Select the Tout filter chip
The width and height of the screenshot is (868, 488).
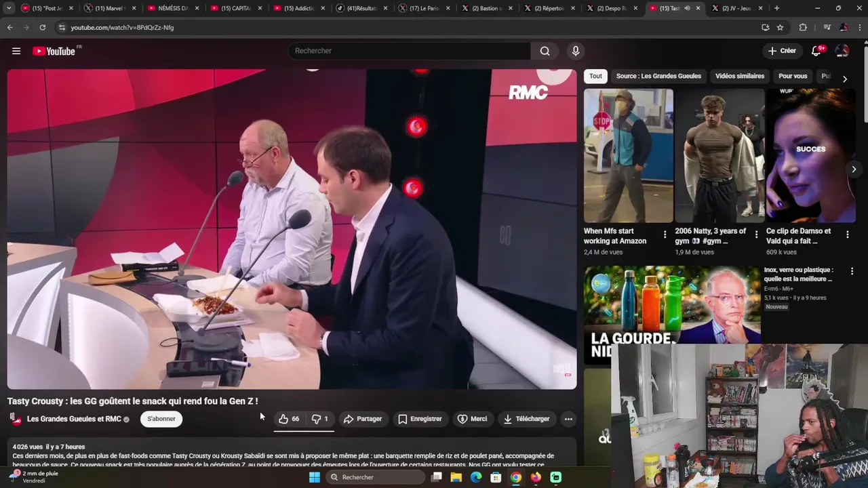click(595, 76)
